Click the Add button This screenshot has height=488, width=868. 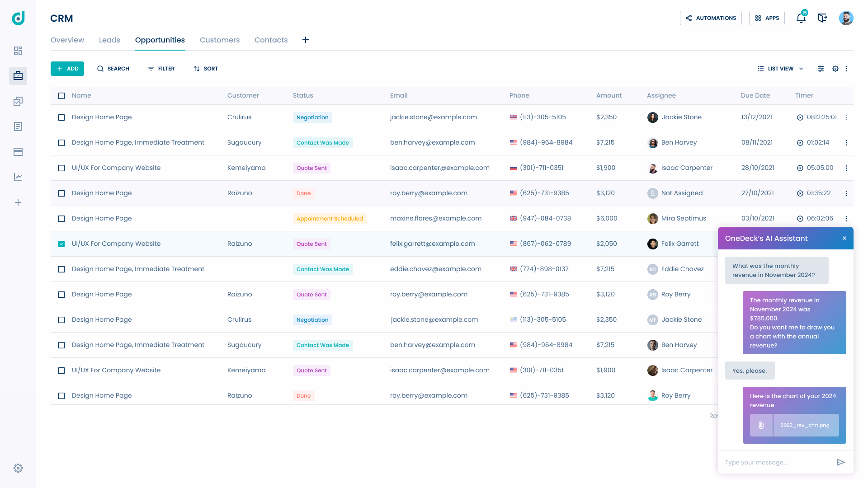tap(67, 69)
